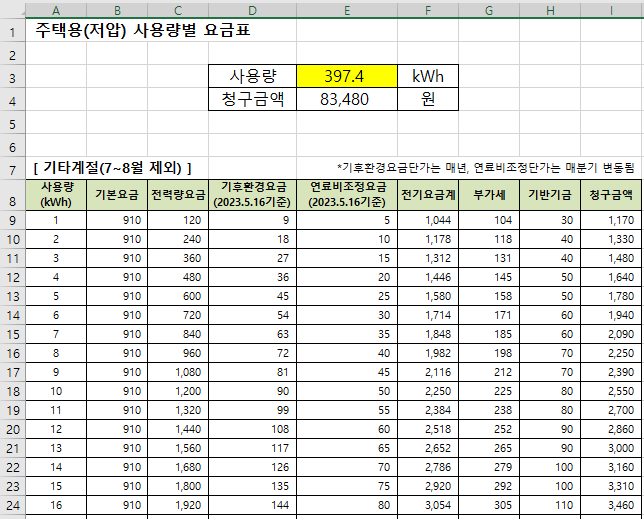Select 기후환경요금 cell showing 27

(x=252, y=258)
